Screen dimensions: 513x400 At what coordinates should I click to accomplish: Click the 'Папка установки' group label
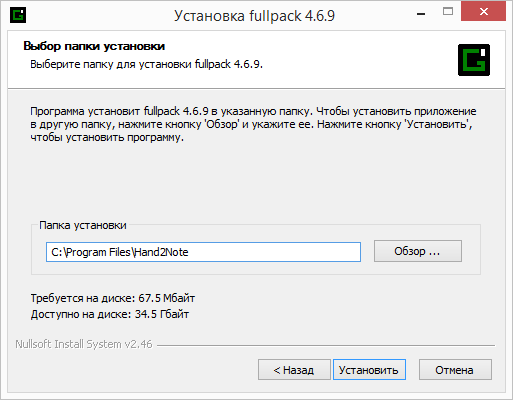coord(83,225)
